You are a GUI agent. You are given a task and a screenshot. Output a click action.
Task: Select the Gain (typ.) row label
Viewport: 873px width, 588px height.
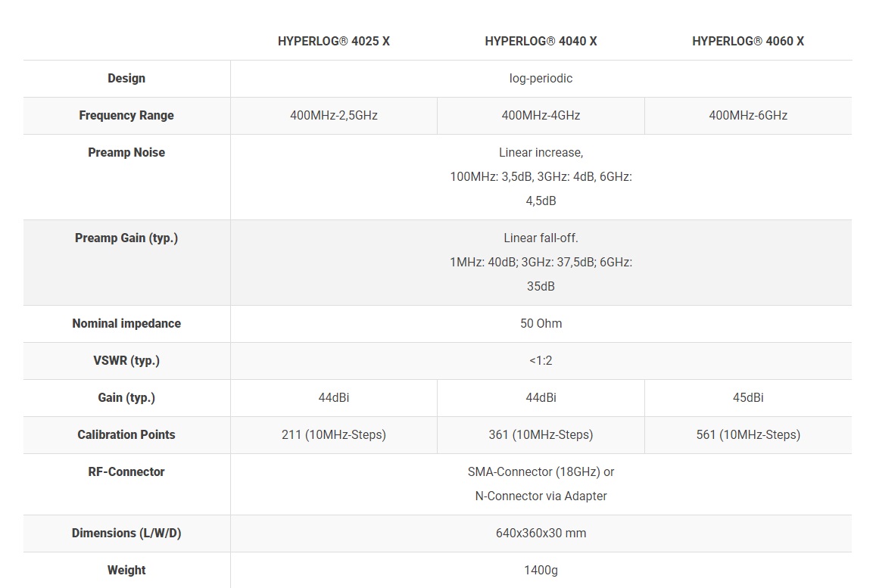pyautogui.click(x=126, y=398)
